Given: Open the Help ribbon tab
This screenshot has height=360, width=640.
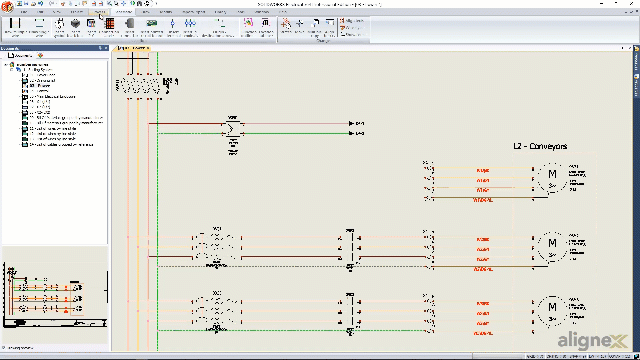Looking at the screenshot, I should [283, 12].
